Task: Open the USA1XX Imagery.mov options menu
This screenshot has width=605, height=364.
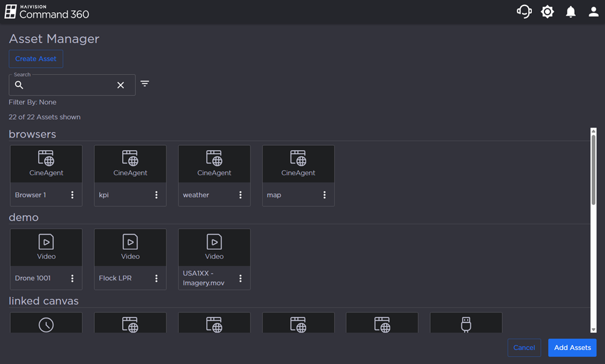Action: click(x=240, y=278)
